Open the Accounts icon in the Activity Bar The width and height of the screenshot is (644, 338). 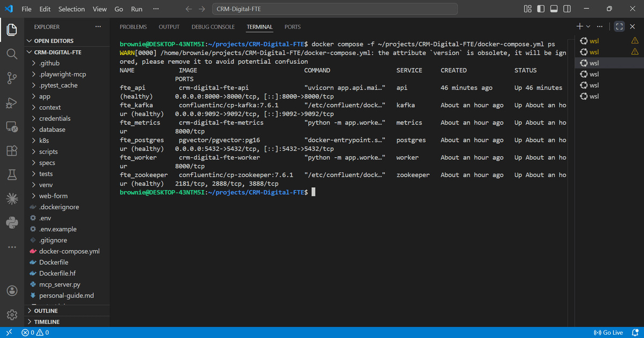point(12,290)
